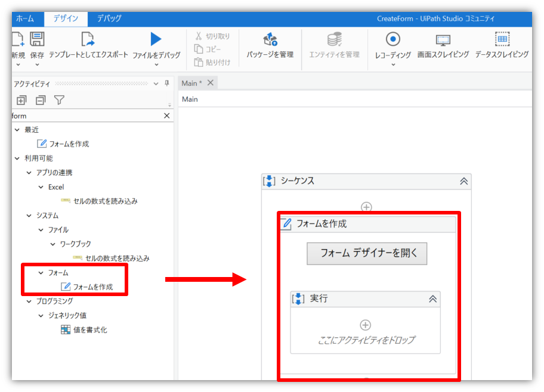
Task: Open レコーディング dropdown arrow
Action: tap(393, 65)
